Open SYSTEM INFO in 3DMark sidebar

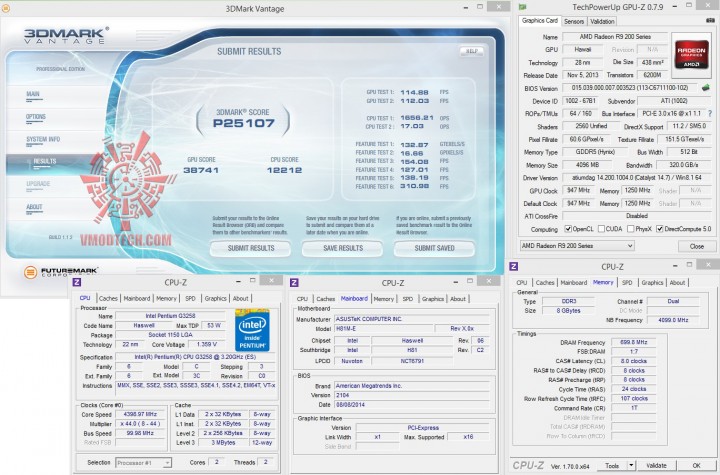click(43, 140)
